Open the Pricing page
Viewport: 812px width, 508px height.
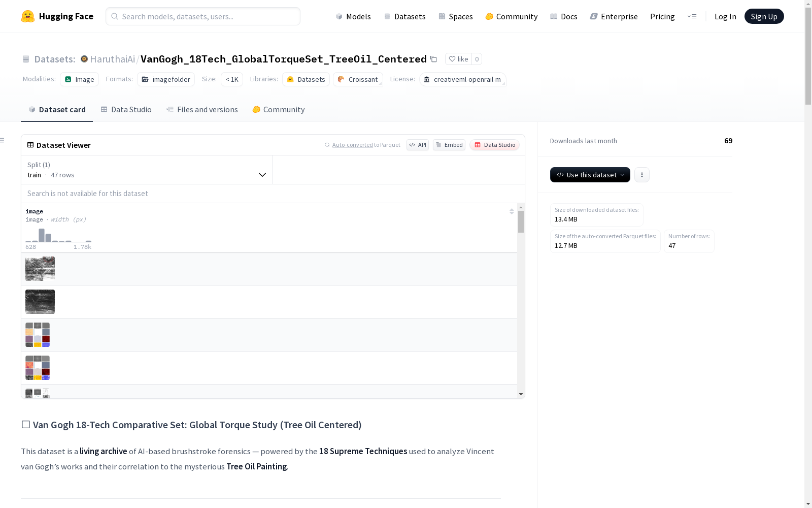pos(662,16)
